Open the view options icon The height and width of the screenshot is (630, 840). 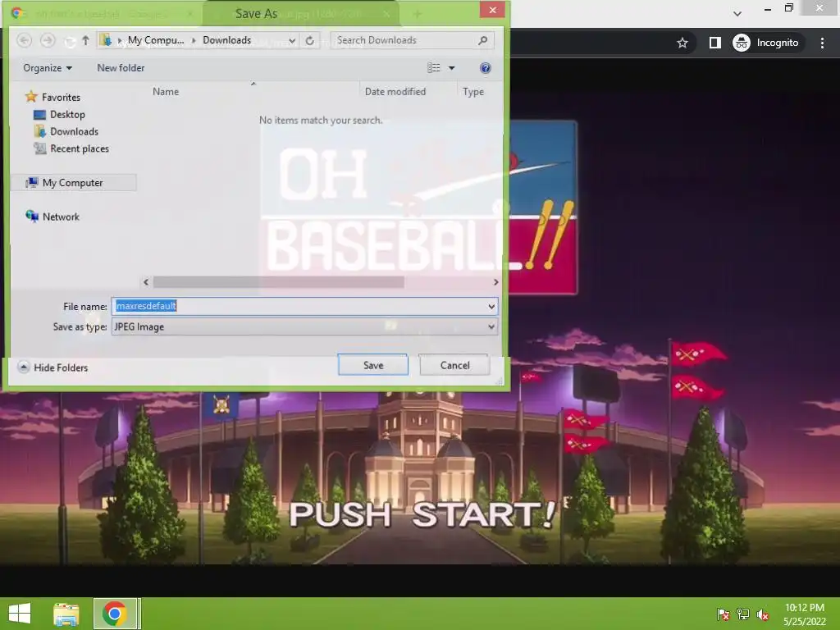[433, 68]
